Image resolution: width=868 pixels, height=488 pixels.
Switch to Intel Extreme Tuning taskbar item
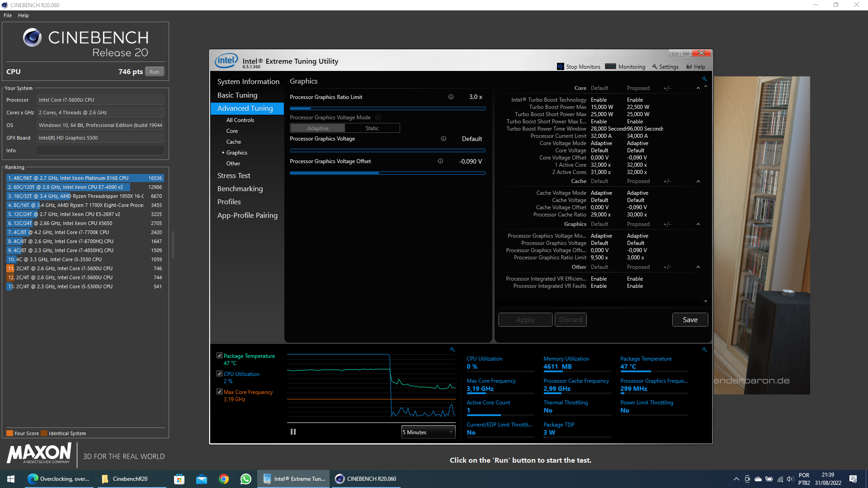[x=294, y=479]
